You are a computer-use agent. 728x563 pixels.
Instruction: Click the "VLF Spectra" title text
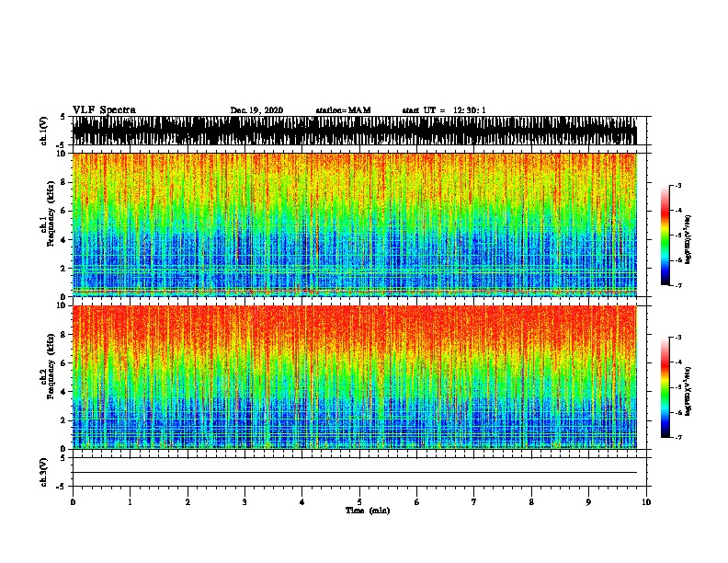pos(104,110)
